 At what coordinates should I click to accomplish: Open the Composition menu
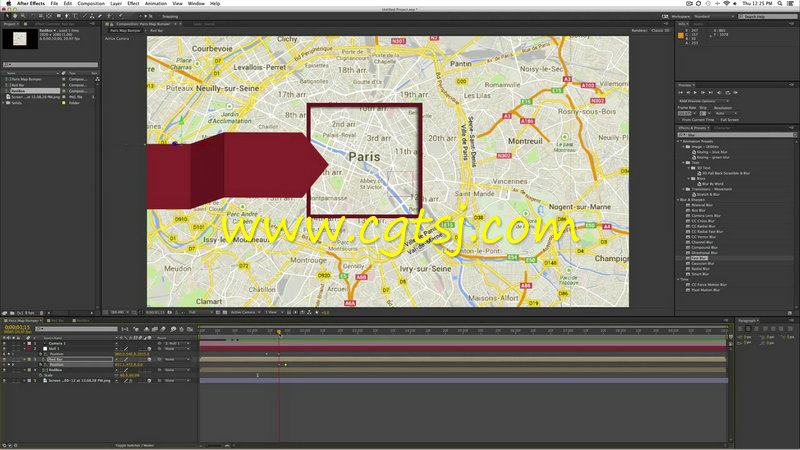coord(91,3)
